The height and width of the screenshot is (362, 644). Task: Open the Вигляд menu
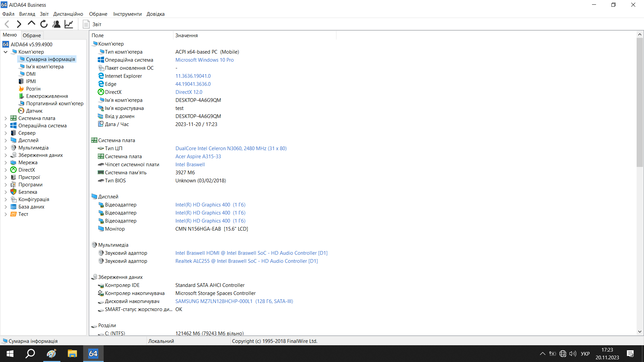[x=27, y=14]
